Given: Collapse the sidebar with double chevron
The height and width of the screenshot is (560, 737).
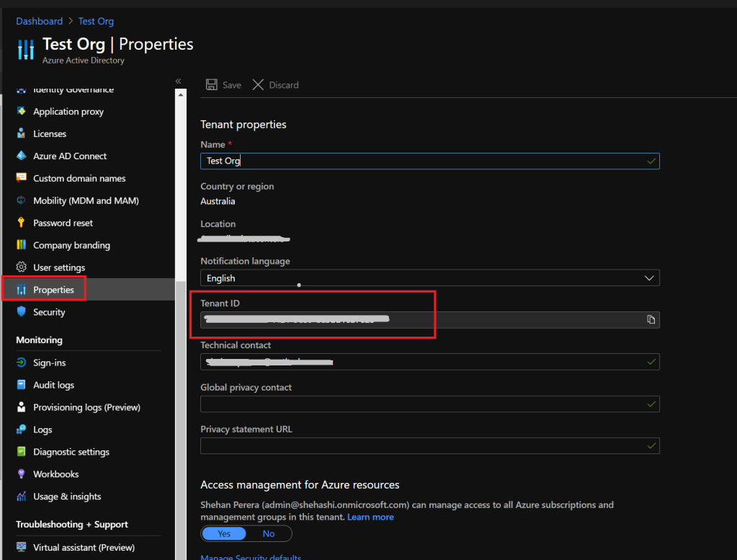Looking at the screenshot, I should coord(179,81).
